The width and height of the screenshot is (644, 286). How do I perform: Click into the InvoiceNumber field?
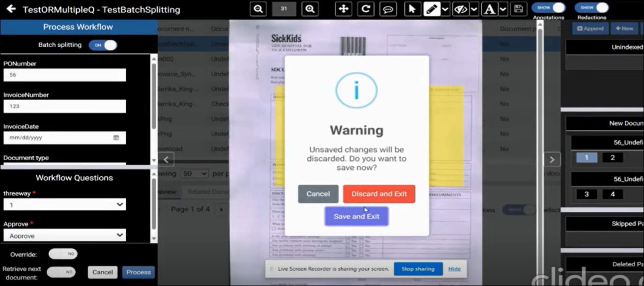64,106
